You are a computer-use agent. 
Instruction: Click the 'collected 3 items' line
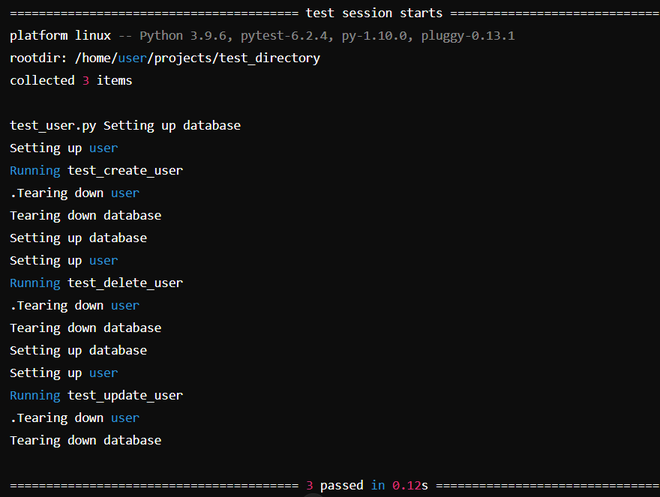point(70,80)
